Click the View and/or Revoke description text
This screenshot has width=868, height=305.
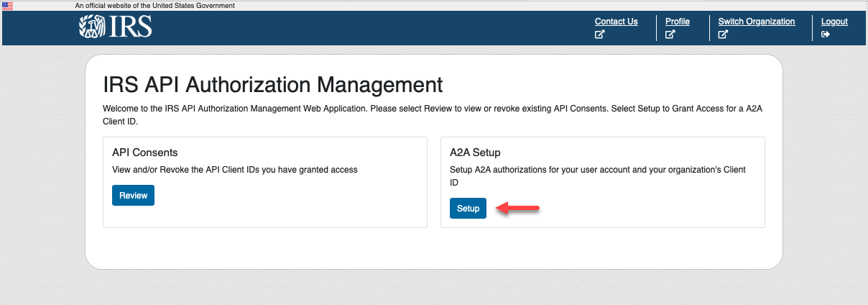click(235, 170)
